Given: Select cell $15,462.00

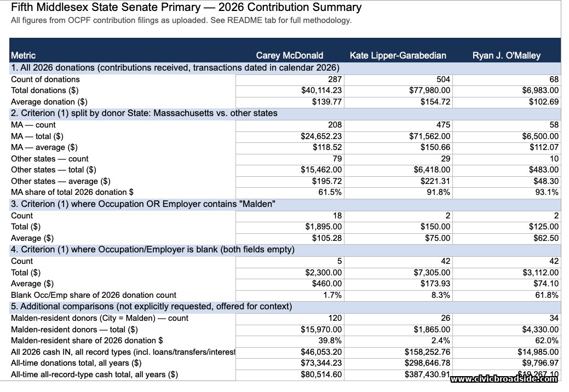Looking at the screenshot, I should 290,170.
